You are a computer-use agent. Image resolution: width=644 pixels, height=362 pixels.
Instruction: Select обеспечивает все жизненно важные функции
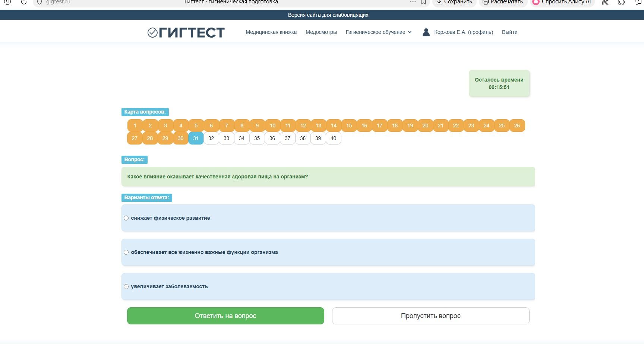pos(126,252)
